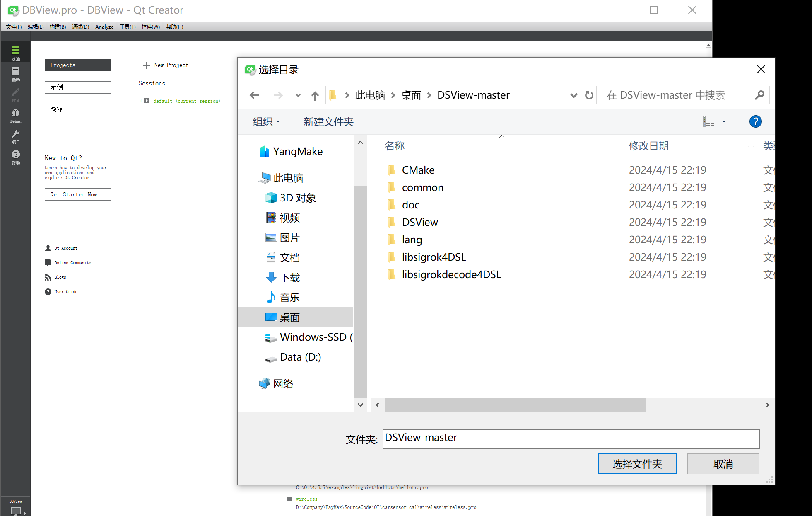
Task: Click inside the 文件夹 name input field
Action: tap(571, 438)
